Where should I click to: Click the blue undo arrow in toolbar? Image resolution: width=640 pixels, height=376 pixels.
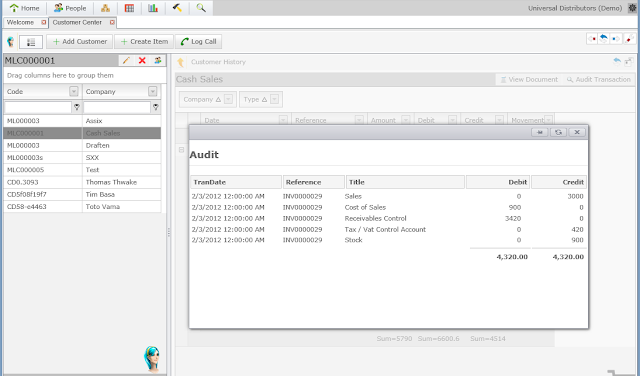point(604,39)
